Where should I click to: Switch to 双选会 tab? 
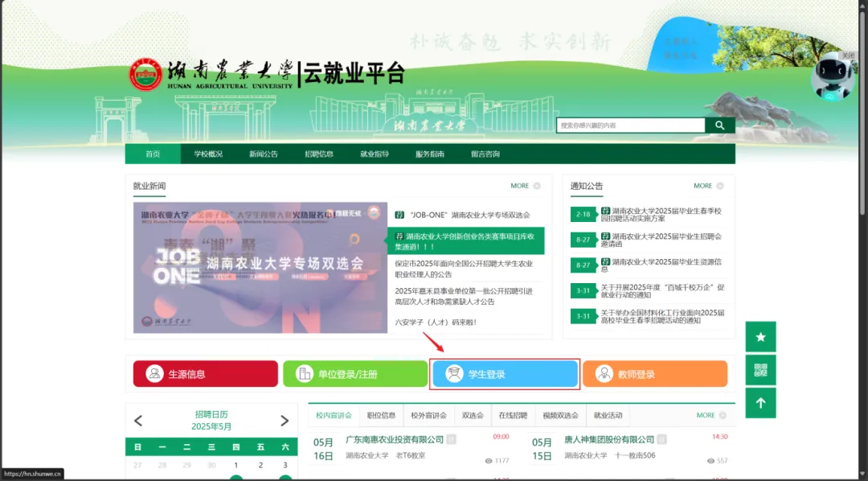click(473, 415)
